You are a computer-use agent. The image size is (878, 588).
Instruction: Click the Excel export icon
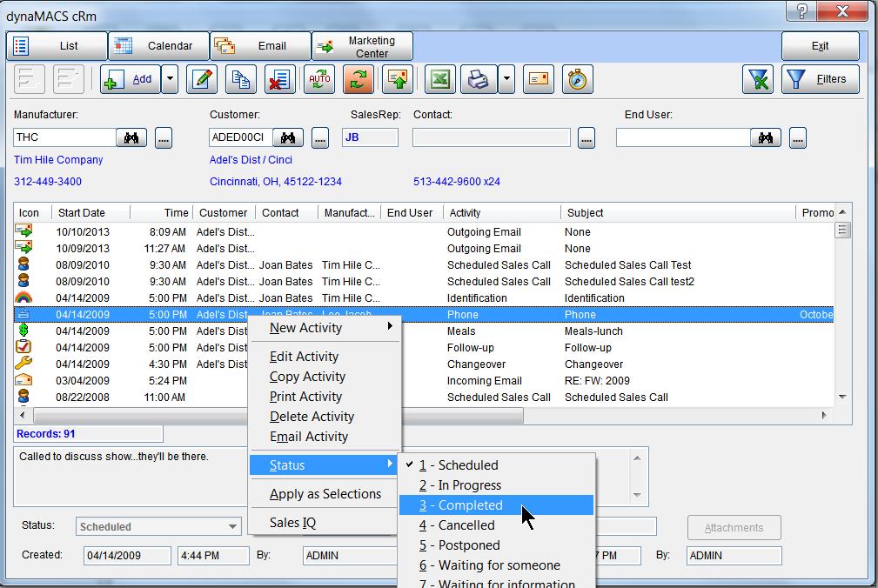point(440,79)
